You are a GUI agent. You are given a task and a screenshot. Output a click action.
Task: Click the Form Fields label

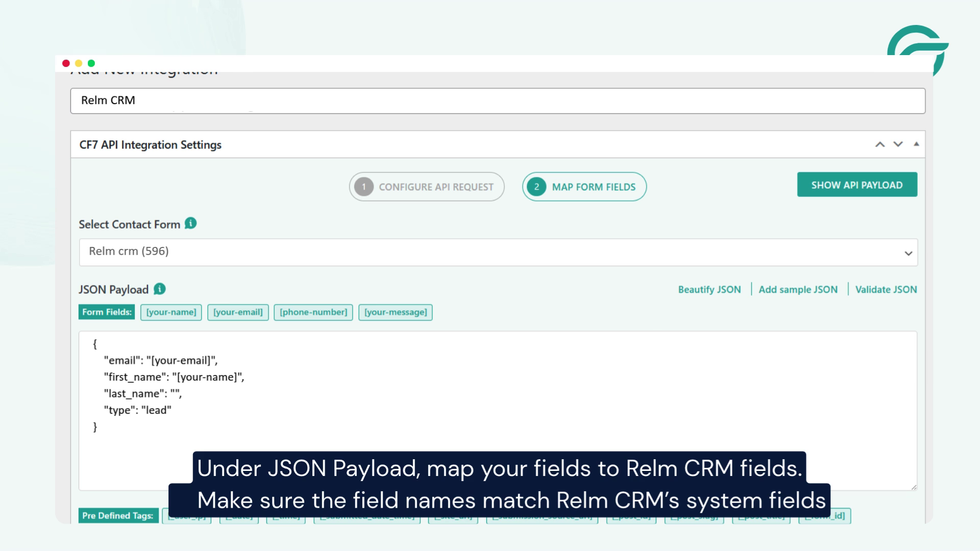pyautogui.click(x=107, y=312)
